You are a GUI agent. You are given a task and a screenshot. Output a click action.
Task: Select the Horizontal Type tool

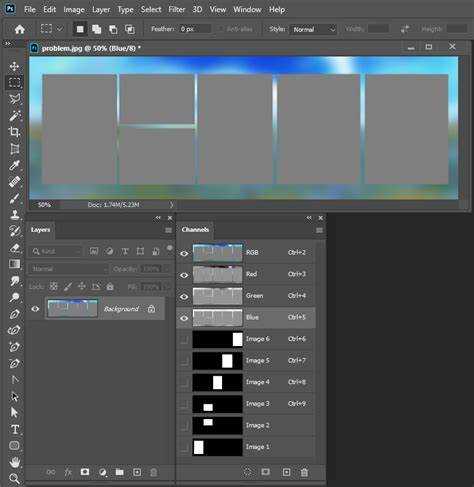[x=15, y=429]
